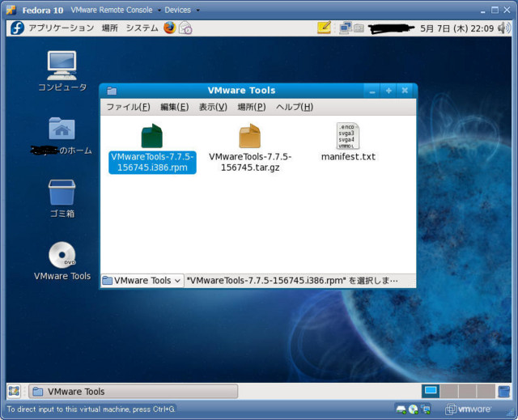Expand the VMware Tools location dropdown
Image resolution: width=518 pixels, height=420 pixels.
pyautogui.click(x=142, y=281)
